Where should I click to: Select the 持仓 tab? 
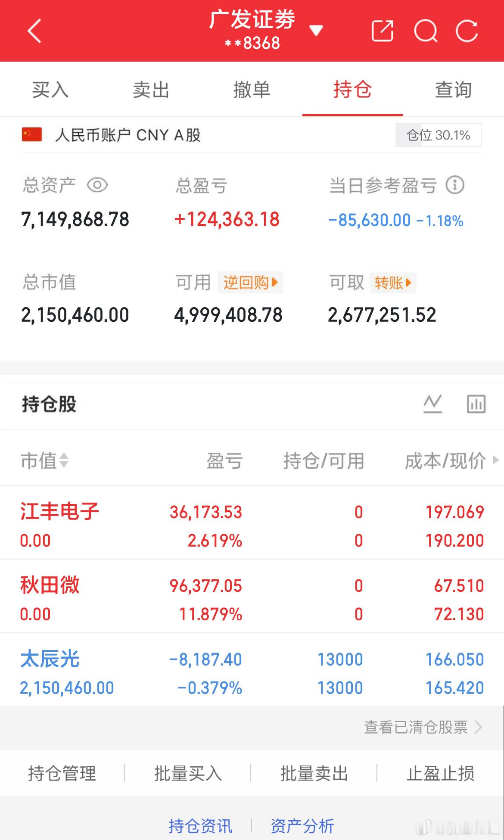pyautogui.click(x=353, y=90)
